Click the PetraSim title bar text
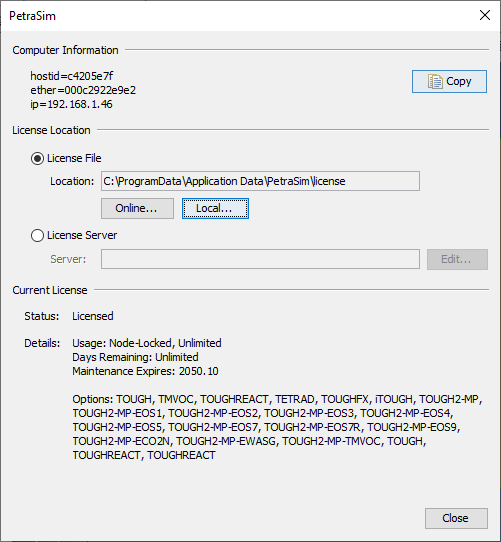 point(32,16)
